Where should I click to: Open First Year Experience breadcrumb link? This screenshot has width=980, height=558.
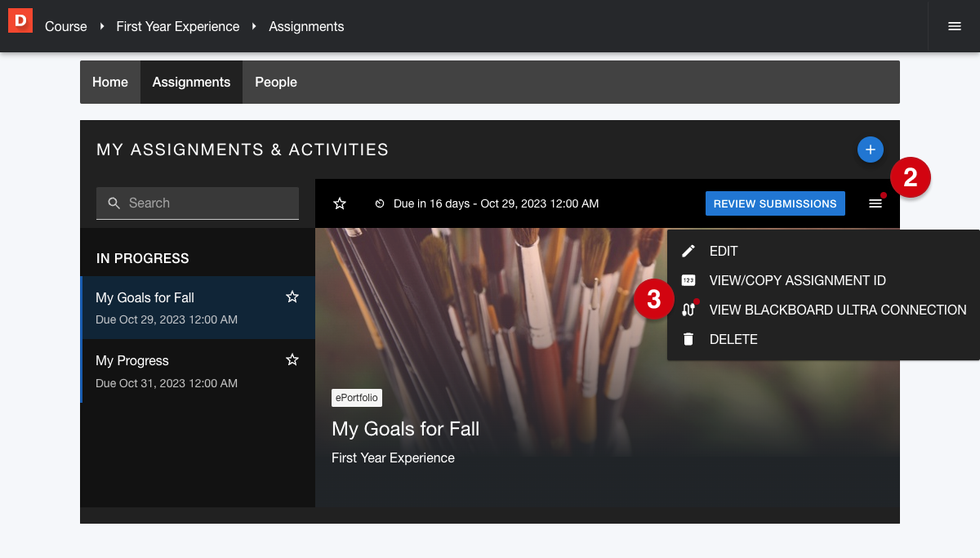(x=178, y=26)
